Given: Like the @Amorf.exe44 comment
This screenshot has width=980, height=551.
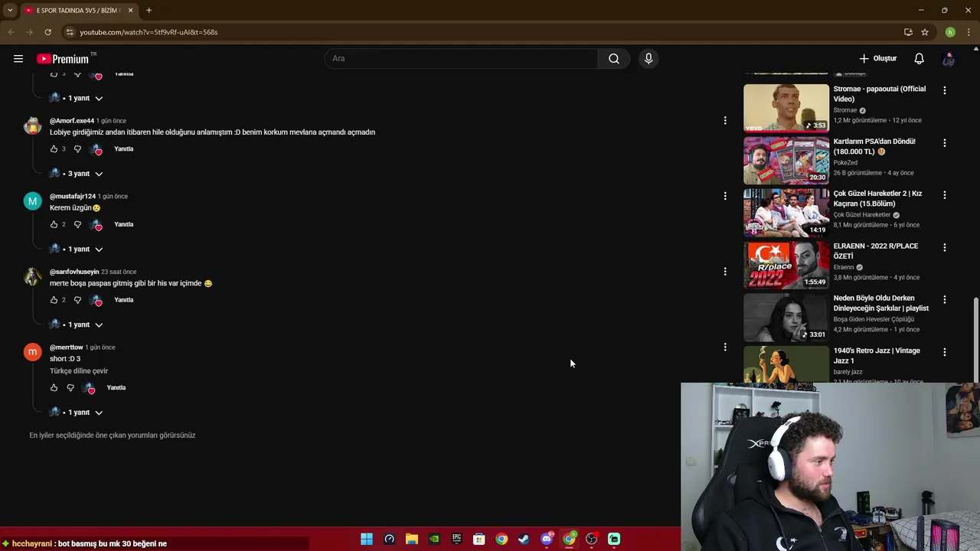Looking at the screenshot, I should tap(54, 149).
